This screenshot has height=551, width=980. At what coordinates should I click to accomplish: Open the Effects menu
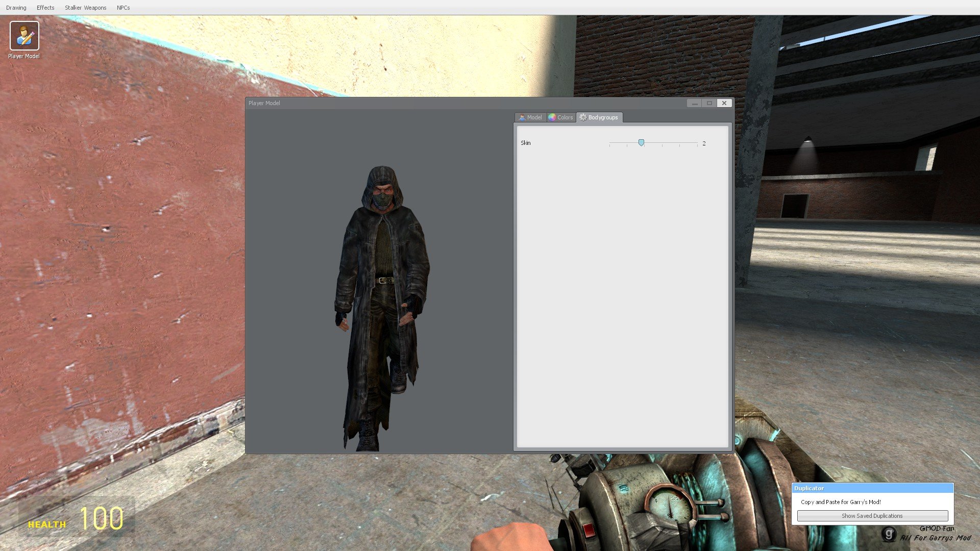coord(45,8)
